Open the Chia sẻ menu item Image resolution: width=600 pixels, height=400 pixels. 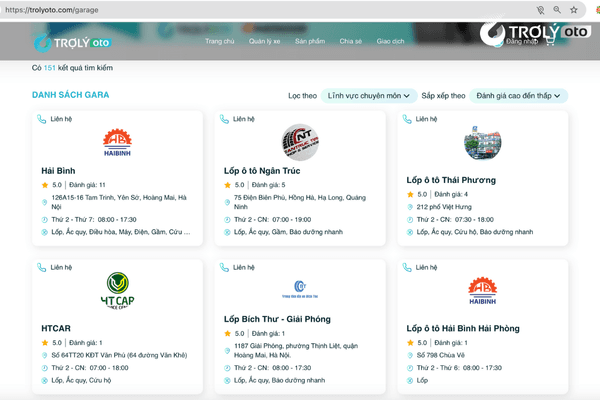coord(351,41)
